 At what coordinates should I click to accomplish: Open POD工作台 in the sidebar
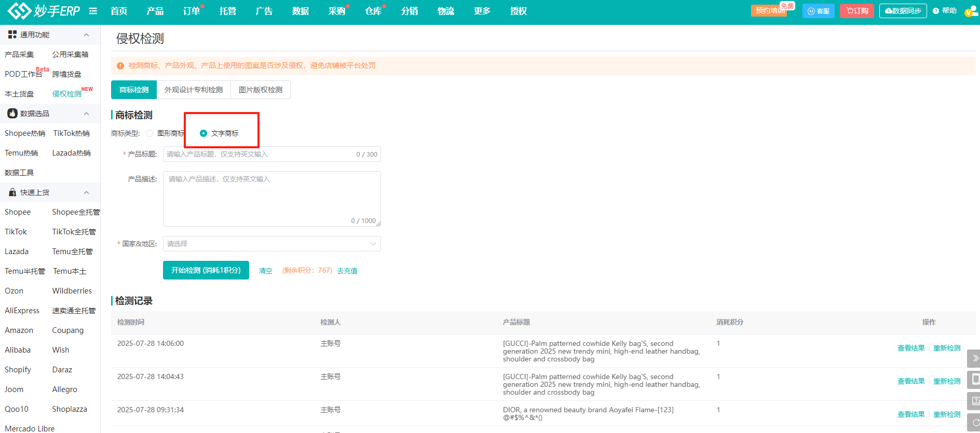point(23,74)
